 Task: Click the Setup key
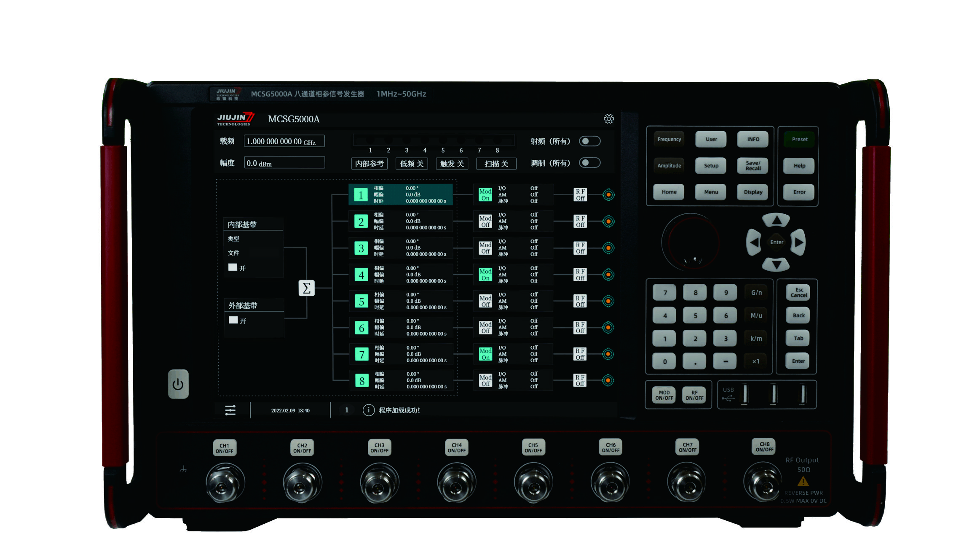coord(711,166)
